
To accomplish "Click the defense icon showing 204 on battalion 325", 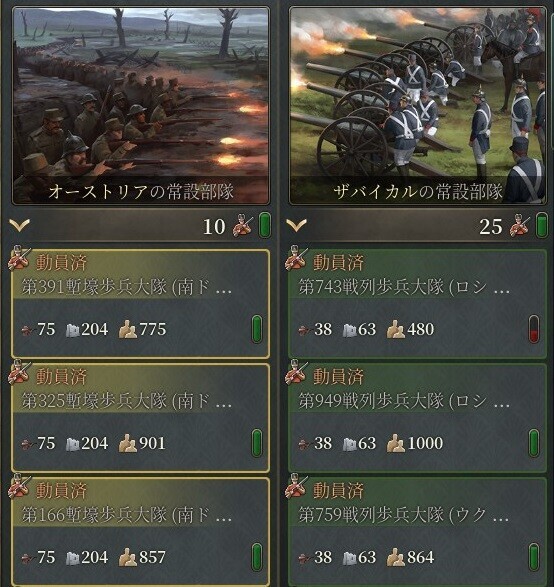I will (73, 444).
